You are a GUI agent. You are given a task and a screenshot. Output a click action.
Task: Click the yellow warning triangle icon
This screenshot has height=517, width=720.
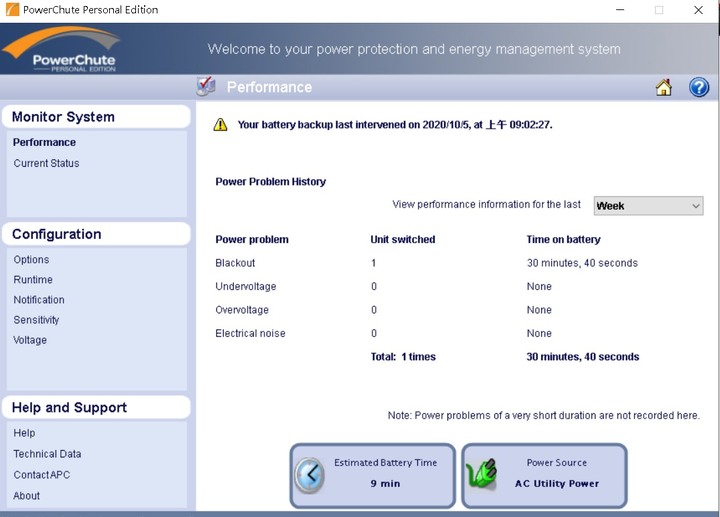[x=220, y=124]
